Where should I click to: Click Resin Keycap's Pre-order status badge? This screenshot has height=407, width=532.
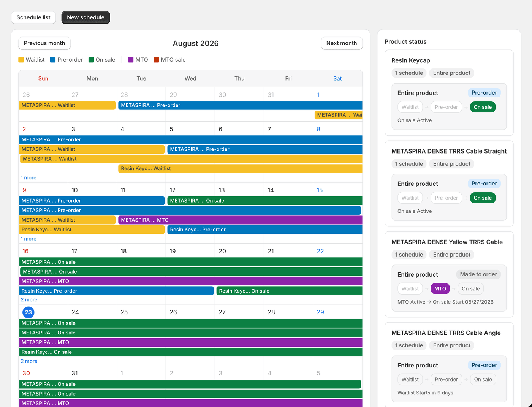484,93
